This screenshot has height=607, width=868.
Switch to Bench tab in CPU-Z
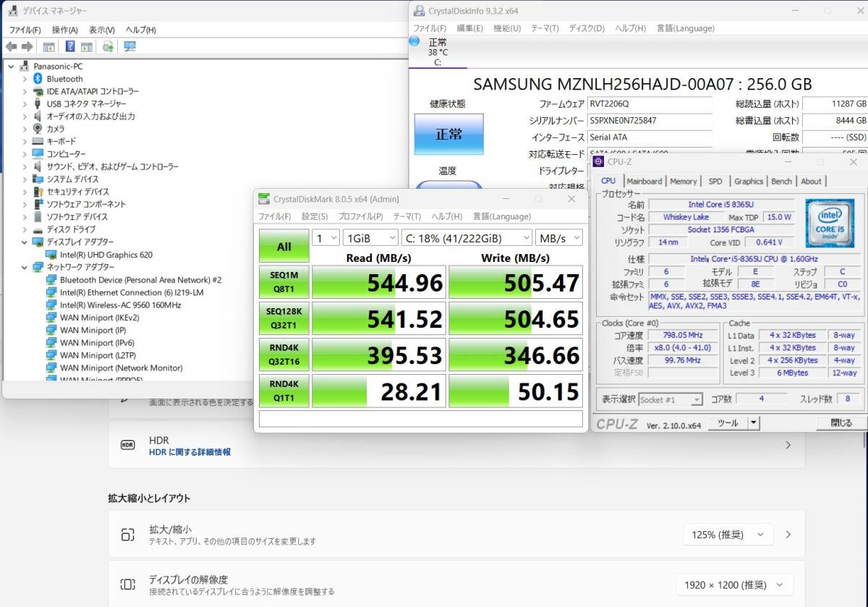[x=781, y=181]
